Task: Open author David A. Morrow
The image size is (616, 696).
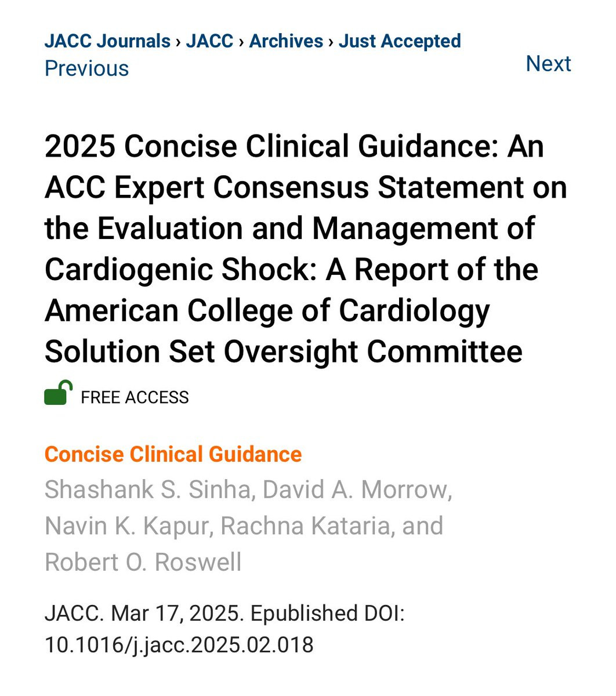Action: coord(357,490)
